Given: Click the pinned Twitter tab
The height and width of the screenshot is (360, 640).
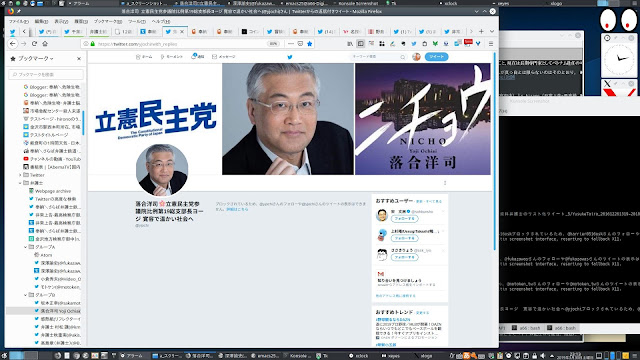Looking at the screenshot, I should (x=13, y=31).
